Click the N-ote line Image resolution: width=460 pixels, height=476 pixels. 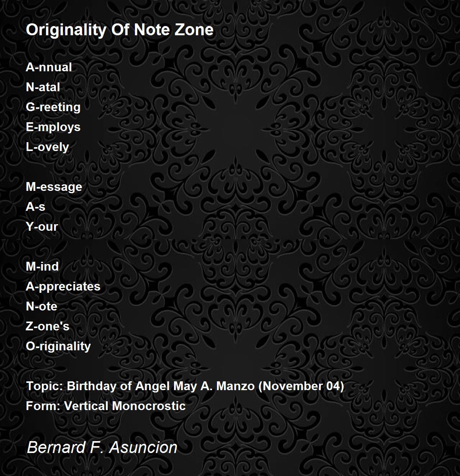click(41, 306)
